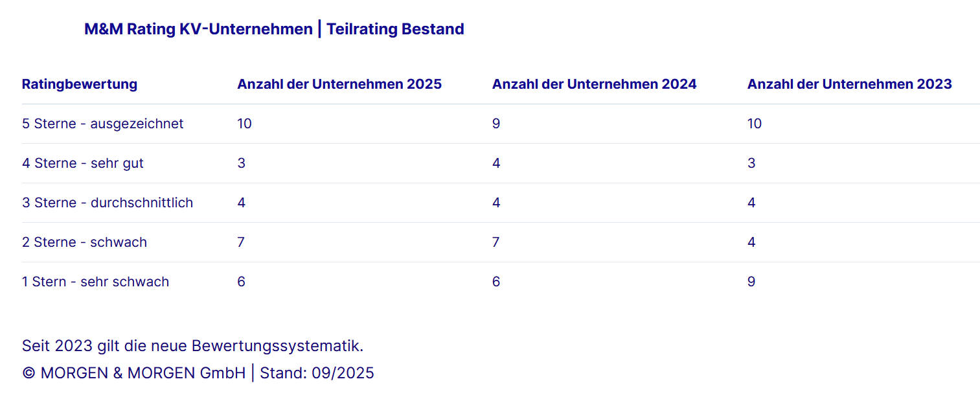Select the 2024 value for 3 Sterne
This screenshot has height=401, width=980.
pos(496,203)
